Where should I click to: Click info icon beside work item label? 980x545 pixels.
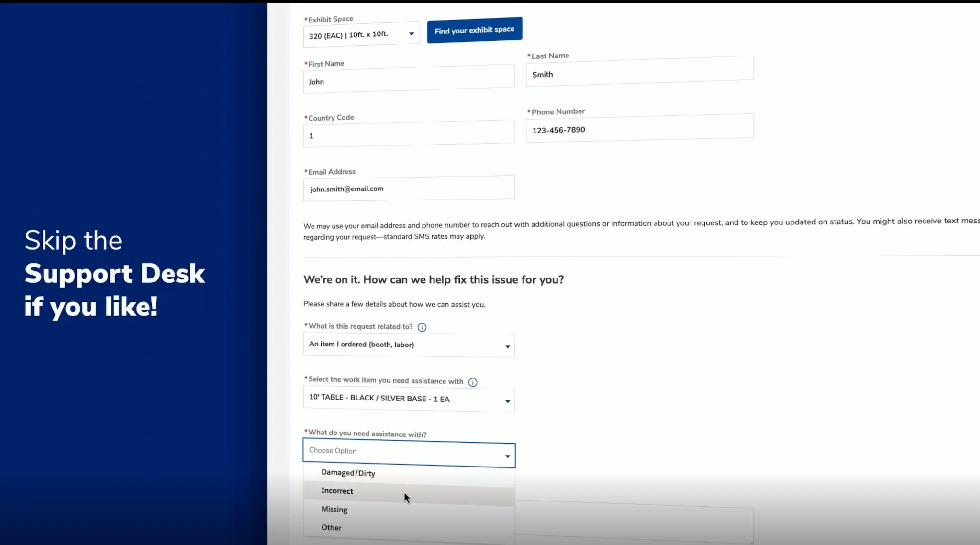tap(472, 382)
